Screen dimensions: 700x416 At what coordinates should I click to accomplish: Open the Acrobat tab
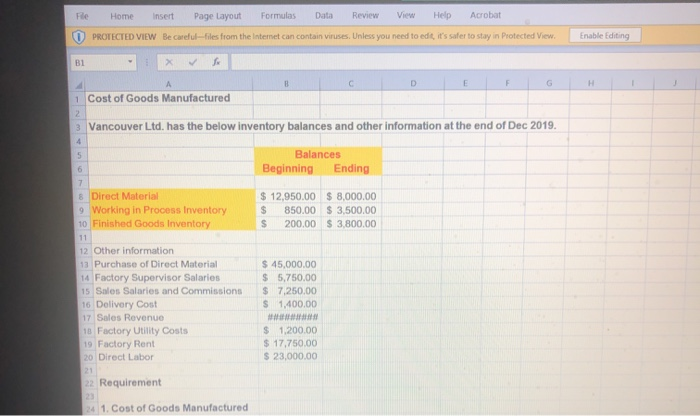(x=485, y=15)
